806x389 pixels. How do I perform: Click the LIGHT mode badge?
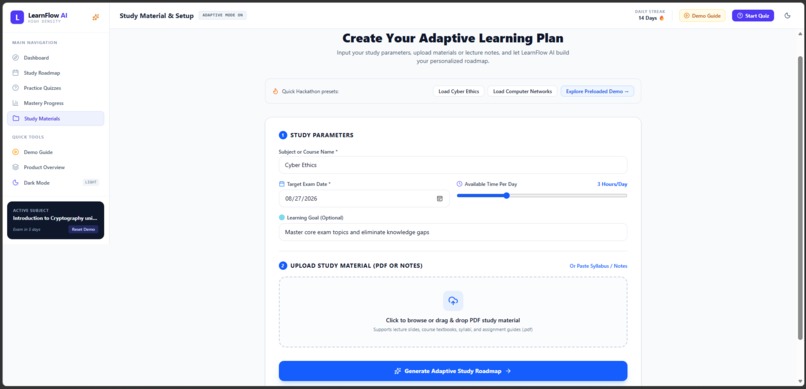tap(91, 182)
